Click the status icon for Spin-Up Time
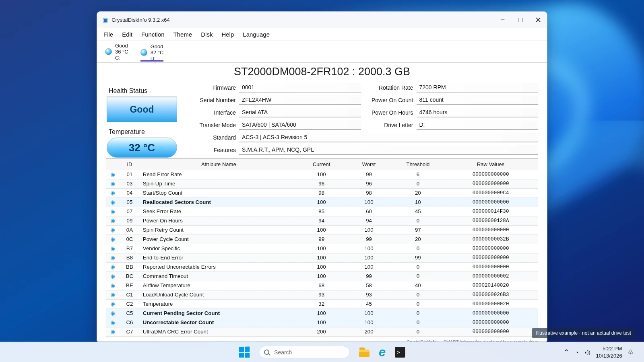This screenshot has height=362, width=644. pos(113,184)
